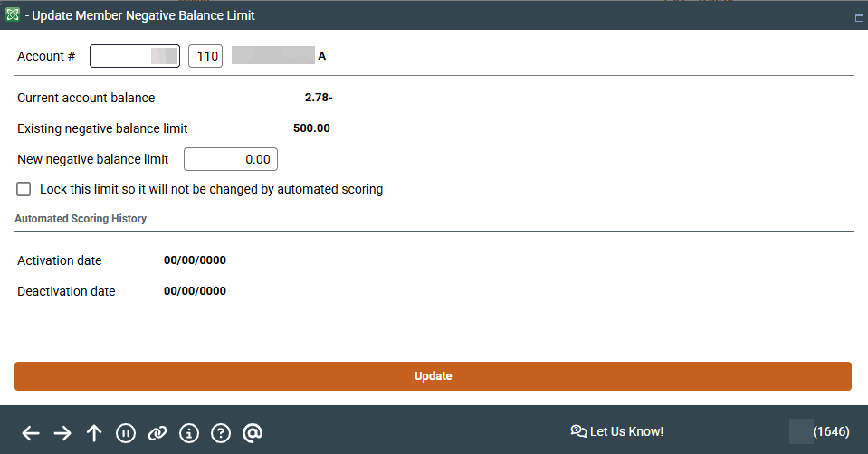Click the green application icon in title bar
Screen dimensions: 868x454
point(13,15)
